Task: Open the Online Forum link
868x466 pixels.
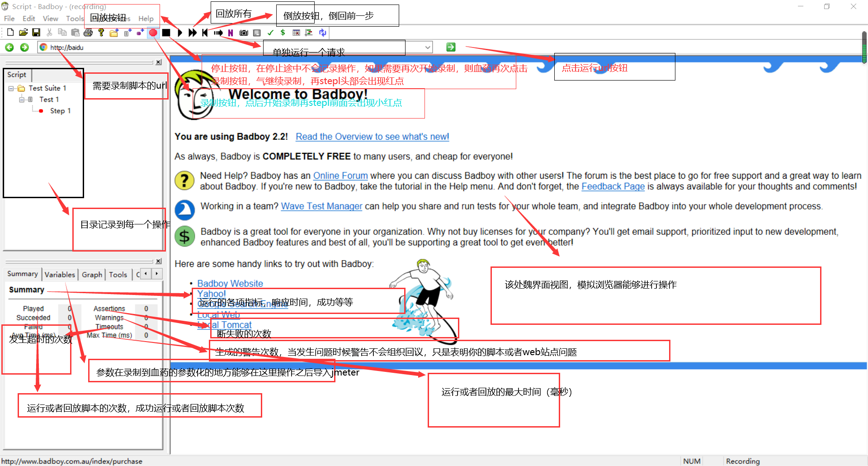Action: coord(340,176)
